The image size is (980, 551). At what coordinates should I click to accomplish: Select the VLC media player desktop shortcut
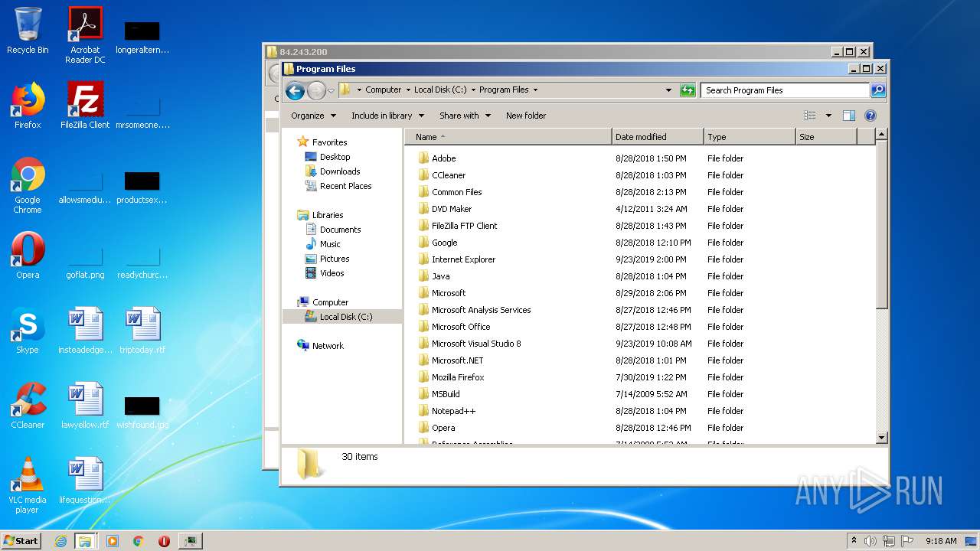28,485
